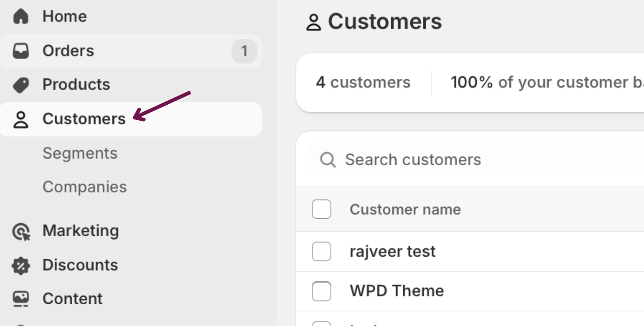Open the Marketing section
This screenshot has width=644, height=327.
(x=81, y=231)
